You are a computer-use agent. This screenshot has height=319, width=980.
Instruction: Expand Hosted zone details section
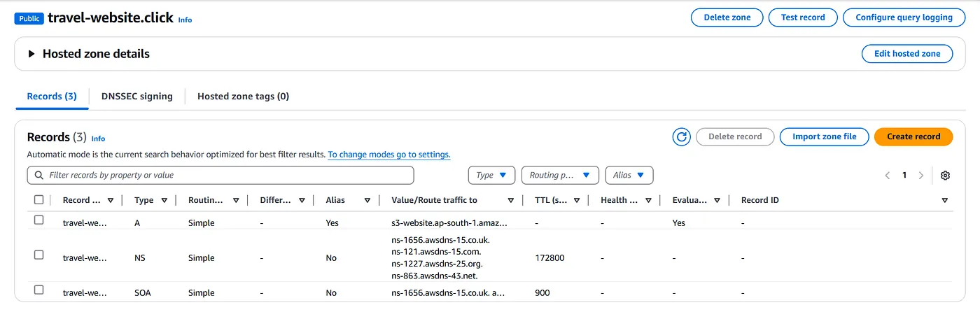click(x=31, y=54)
